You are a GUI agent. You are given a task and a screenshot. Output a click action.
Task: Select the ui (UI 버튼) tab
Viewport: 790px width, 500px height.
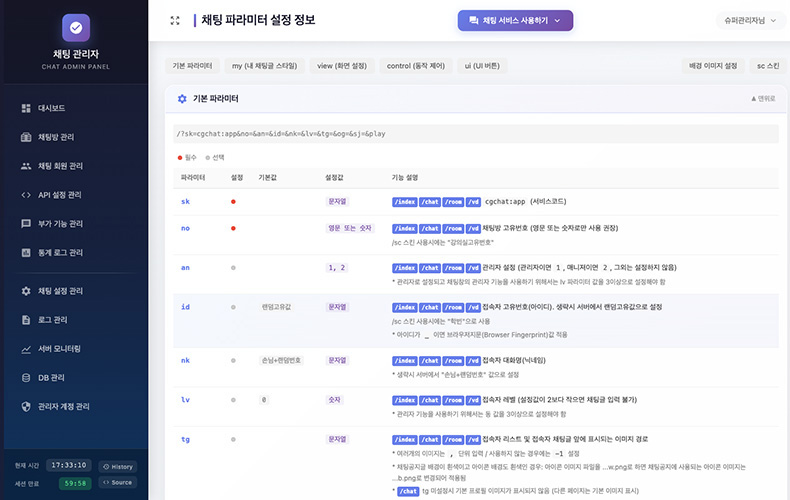pos(482,66)
